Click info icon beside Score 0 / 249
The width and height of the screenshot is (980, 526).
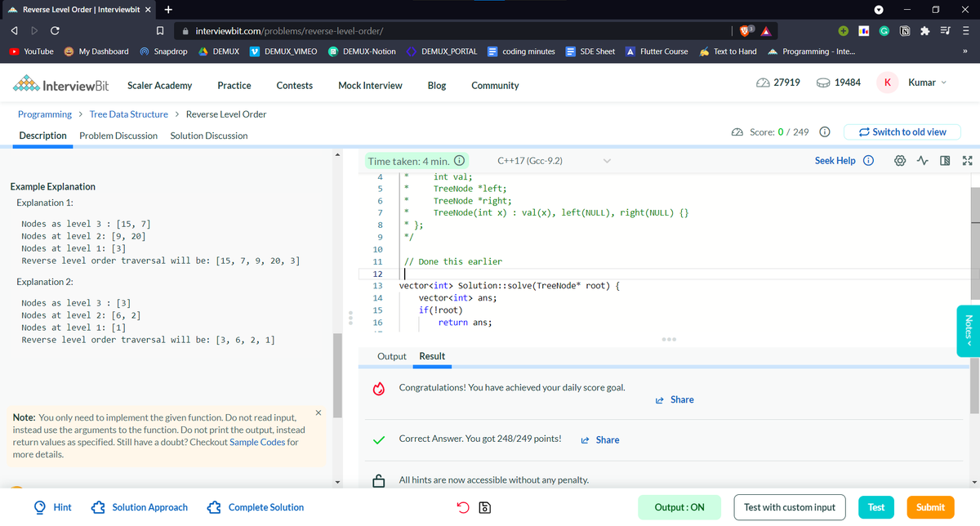825,132
